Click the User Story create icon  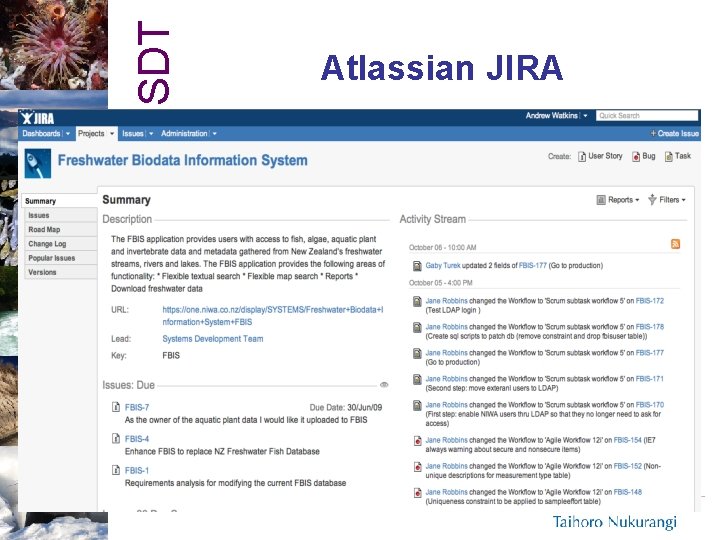(581, 157)
